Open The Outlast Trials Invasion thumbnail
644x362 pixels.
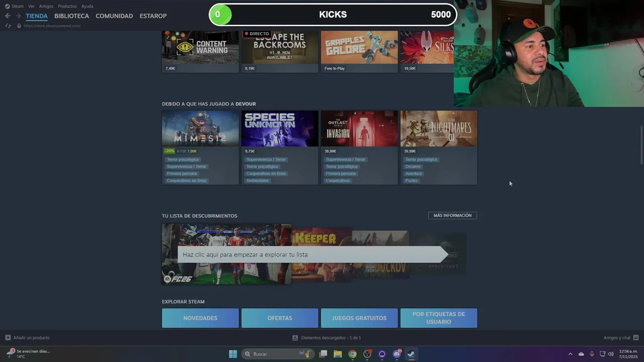coord(359,129)
